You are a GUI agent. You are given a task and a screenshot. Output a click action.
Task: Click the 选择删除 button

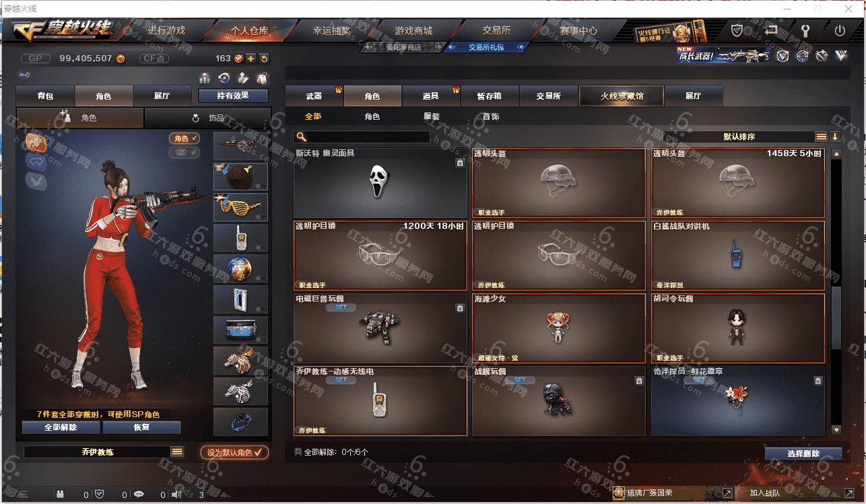(x=803, y=454)
